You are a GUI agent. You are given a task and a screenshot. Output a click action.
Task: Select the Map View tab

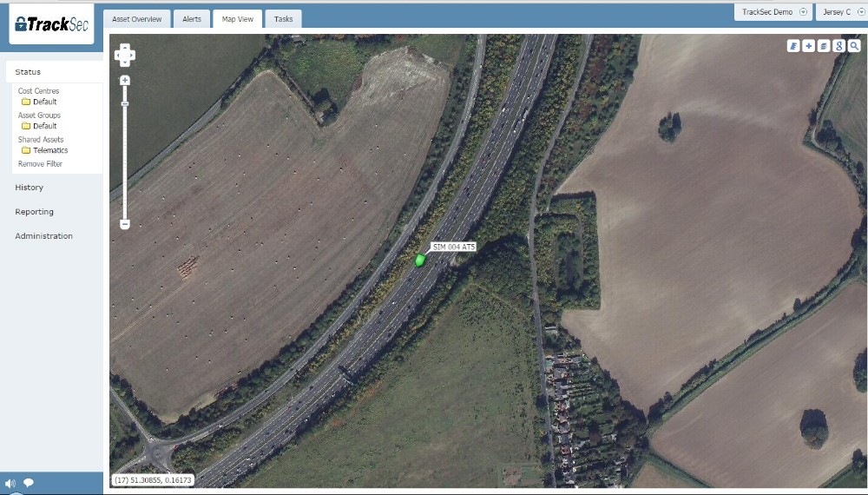(x=238, y=19)
